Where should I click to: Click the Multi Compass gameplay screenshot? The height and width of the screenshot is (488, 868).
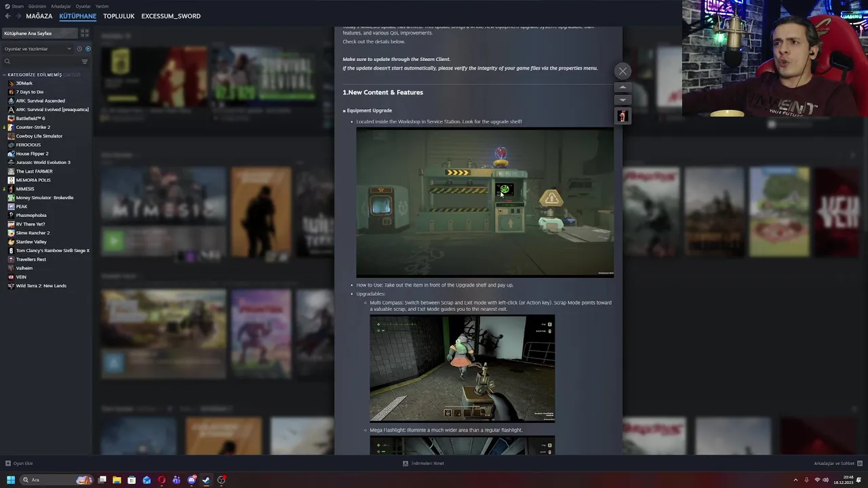point(462,368)
